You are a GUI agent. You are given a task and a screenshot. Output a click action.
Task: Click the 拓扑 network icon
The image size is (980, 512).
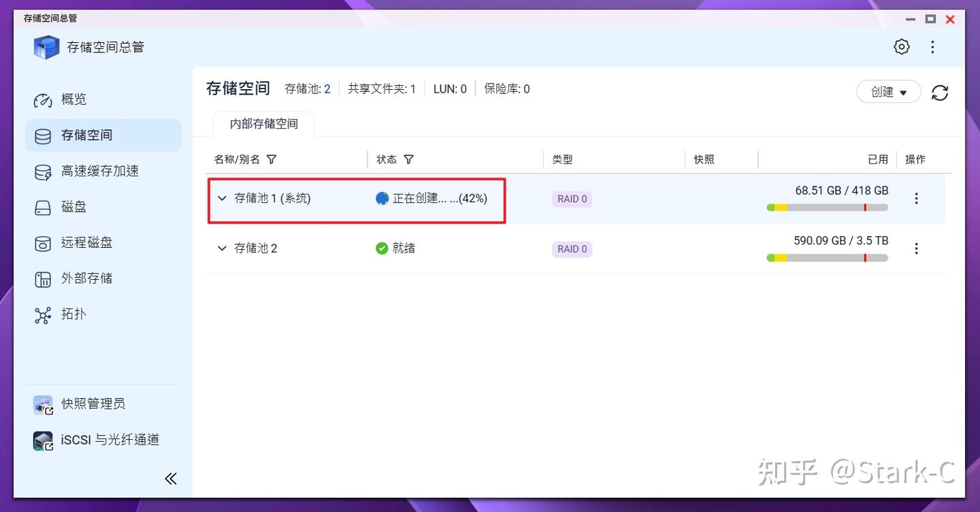click(x=43, y=315)
